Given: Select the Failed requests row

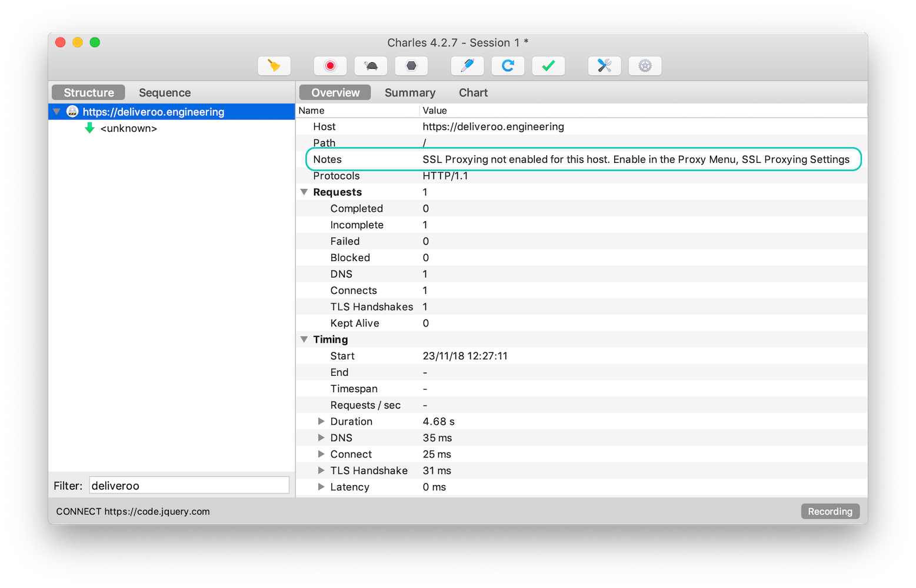Looking at the screenshot, I should click(581, 241).
